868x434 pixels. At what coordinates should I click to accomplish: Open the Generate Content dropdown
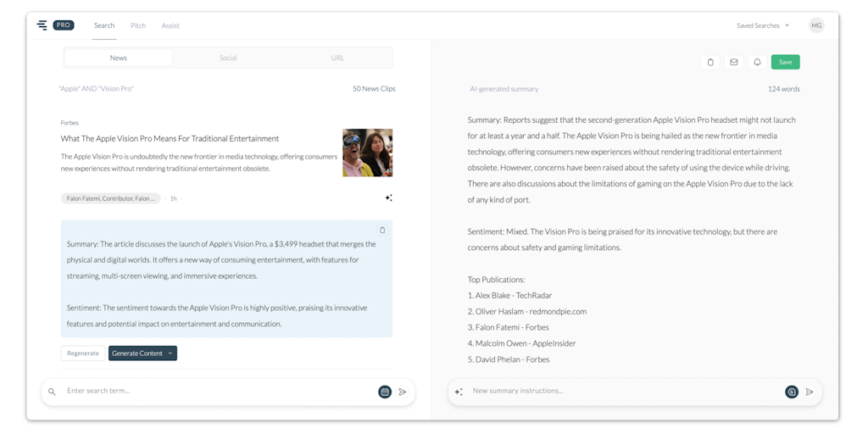point(142,353)
